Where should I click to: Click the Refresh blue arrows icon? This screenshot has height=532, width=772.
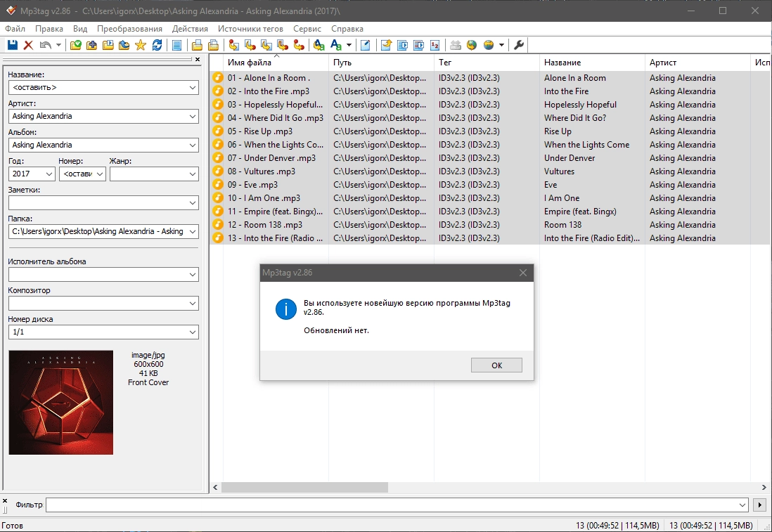point(157,45)
